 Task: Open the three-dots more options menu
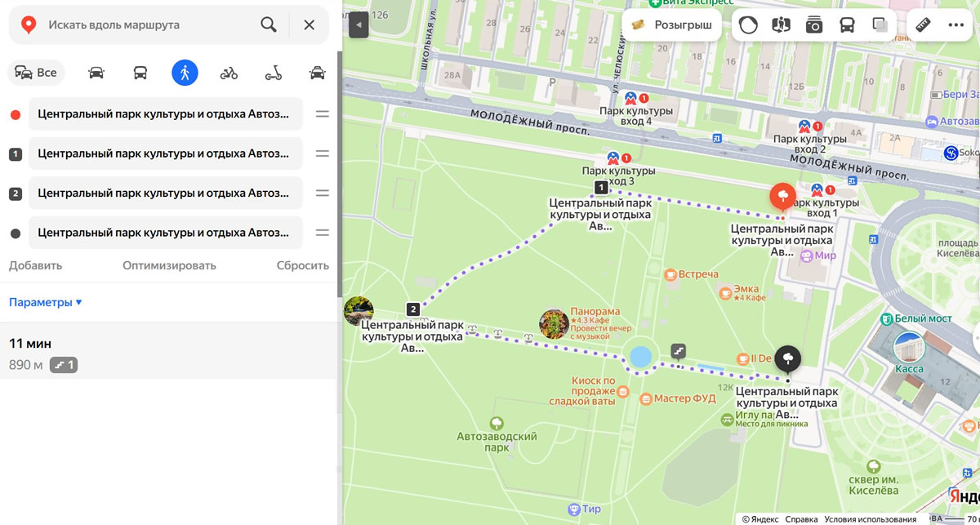point(955,24)
